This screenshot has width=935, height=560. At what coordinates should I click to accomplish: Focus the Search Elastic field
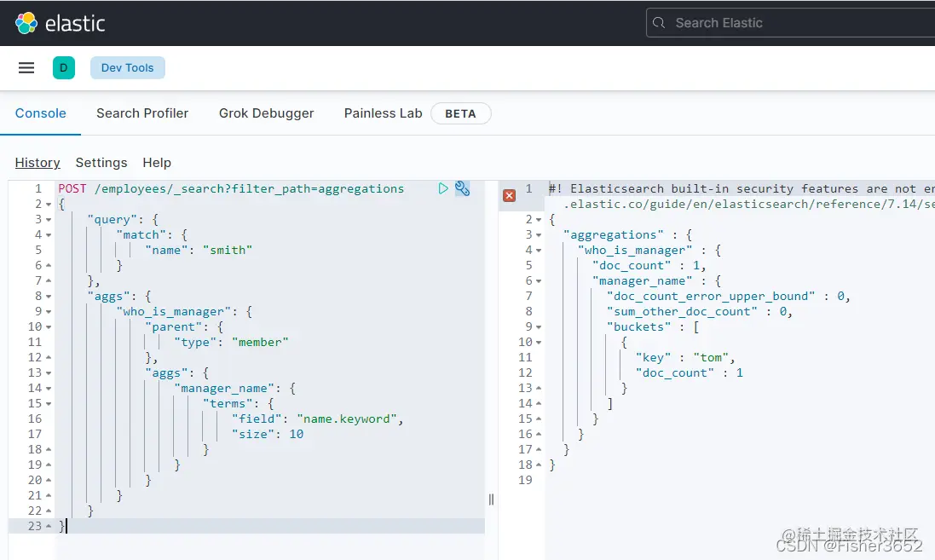[790, 23]
